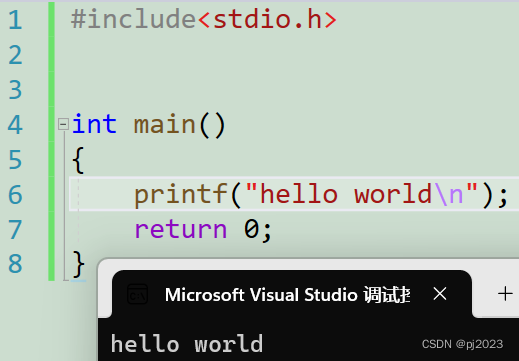Image resolution: width=519 pixels, height=361 pixels.
Task: Click line number 5 in gutter
Action: point(15,160)
